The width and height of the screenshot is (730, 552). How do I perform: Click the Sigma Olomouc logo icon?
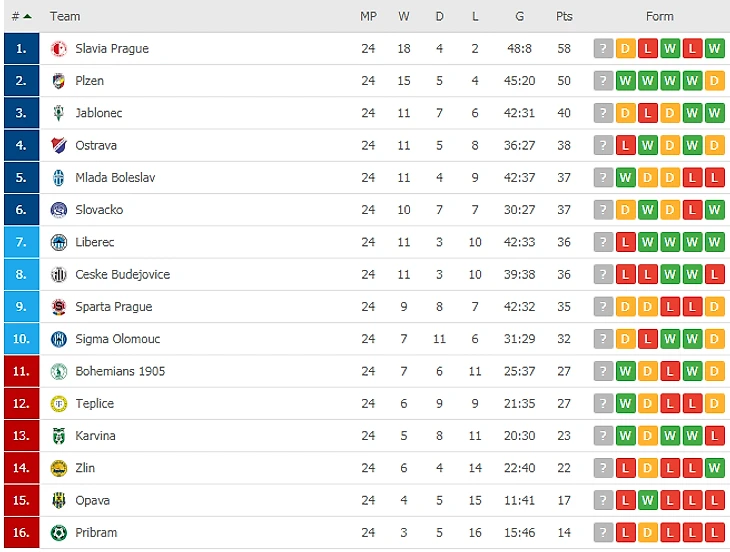tap(59, 339)
